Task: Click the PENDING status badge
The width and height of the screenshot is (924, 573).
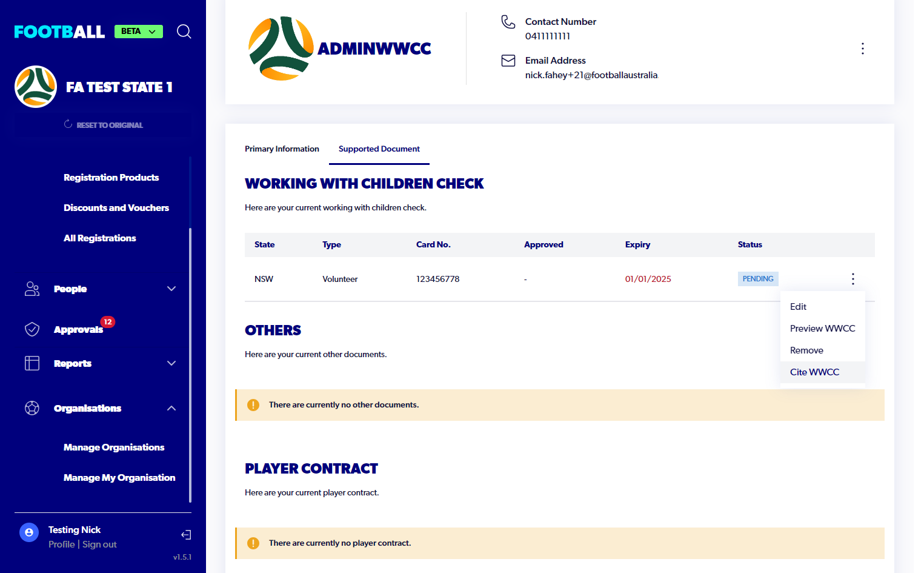Action: (x=758, y=279)
